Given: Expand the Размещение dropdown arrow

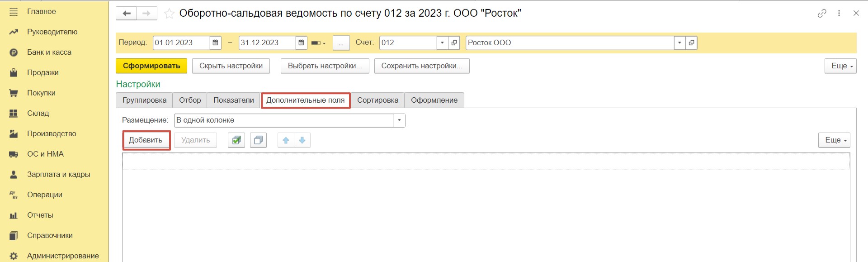Looking at the screenshot, I should [399, 120].
